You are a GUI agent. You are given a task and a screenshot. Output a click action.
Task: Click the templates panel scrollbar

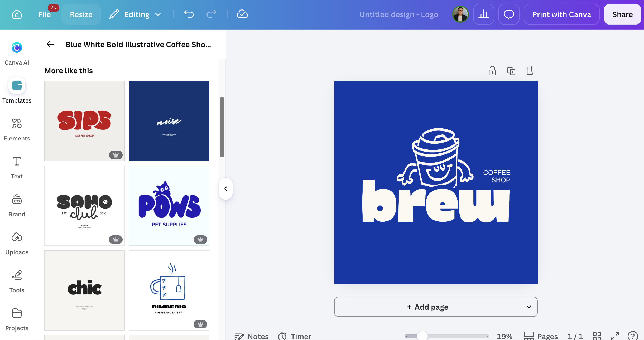coord(222,127)
